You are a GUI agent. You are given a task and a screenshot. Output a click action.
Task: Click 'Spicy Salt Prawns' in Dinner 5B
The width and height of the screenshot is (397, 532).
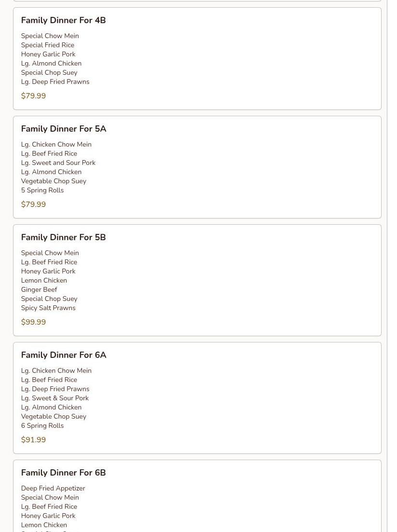pyautogui.click(x=48, y=308)
